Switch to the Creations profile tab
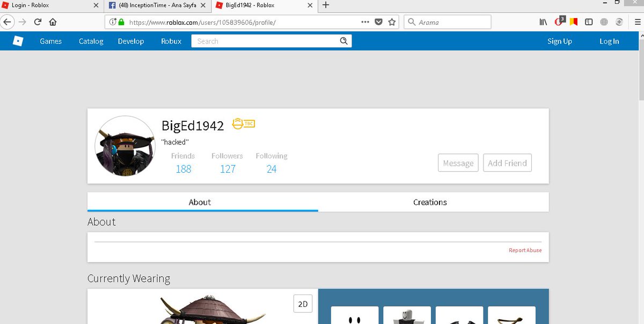644x324 pixels. click(x=434, y=202)
